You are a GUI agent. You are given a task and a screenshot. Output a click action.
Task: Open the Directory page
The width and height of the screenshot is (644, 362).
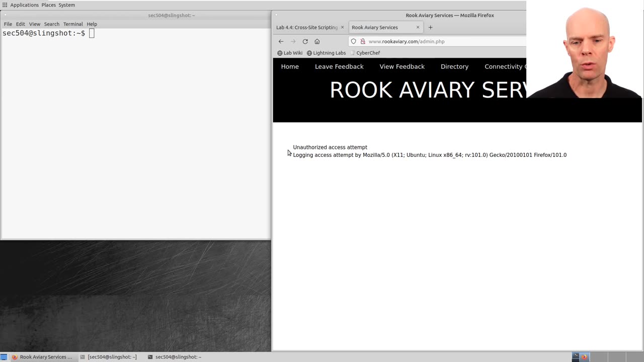coord(454,66)
